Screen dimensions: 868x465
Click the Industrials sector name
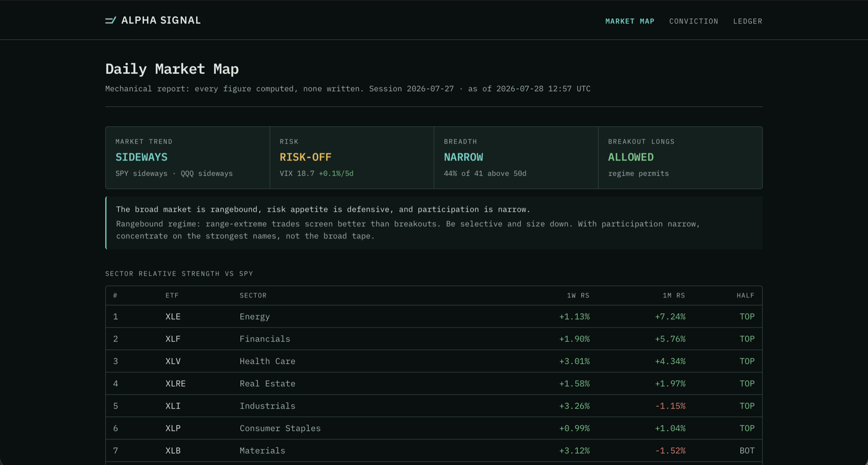268,406
